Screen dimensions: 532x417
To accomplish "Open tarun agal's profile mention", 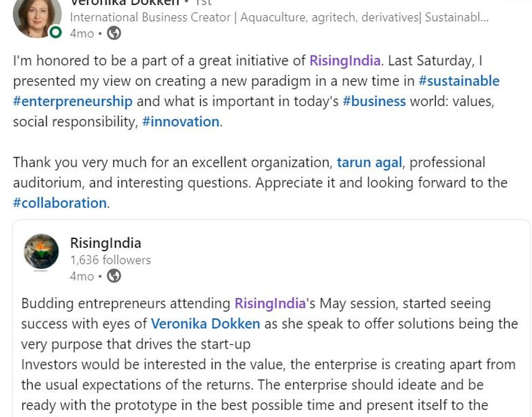I will (x=369, y=162).
